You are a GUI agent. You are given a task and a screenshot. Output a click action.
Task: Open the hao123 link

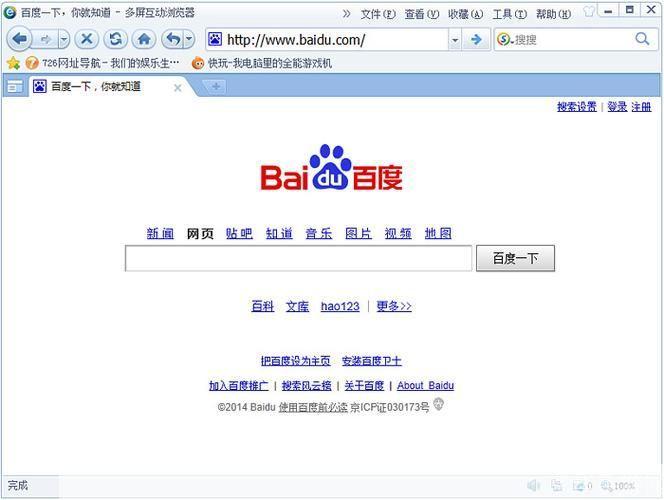coord(340,306)
